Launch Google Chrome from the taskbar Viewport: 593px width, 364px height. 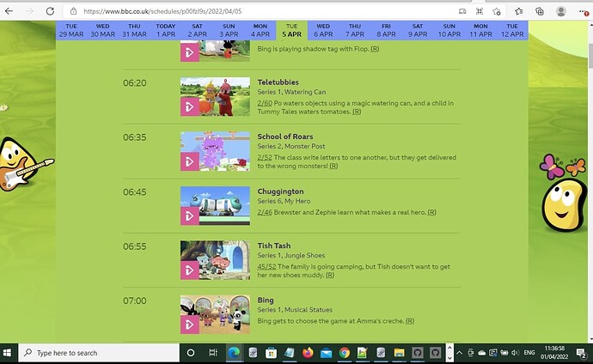tap(344, 353)
